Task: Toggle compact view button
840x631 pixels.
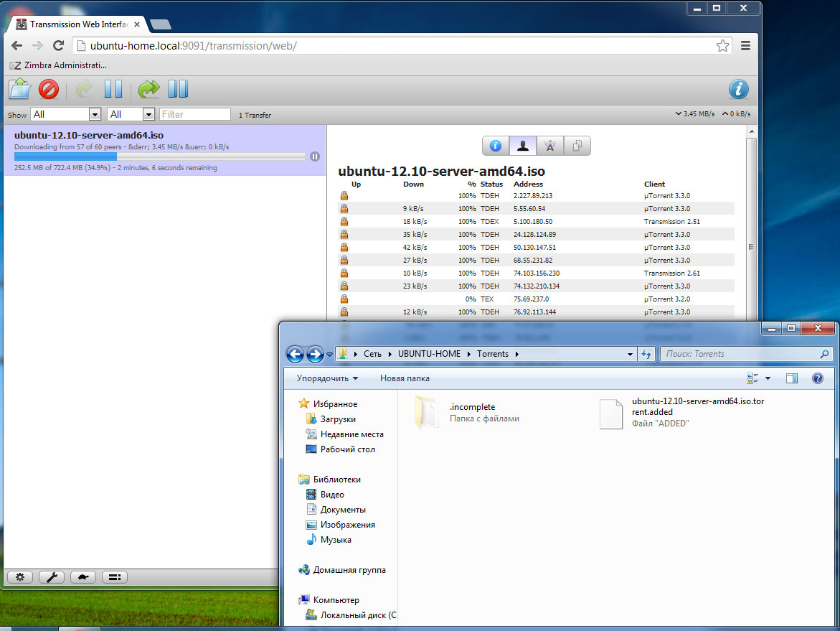Action: click(x=115, y=577)
